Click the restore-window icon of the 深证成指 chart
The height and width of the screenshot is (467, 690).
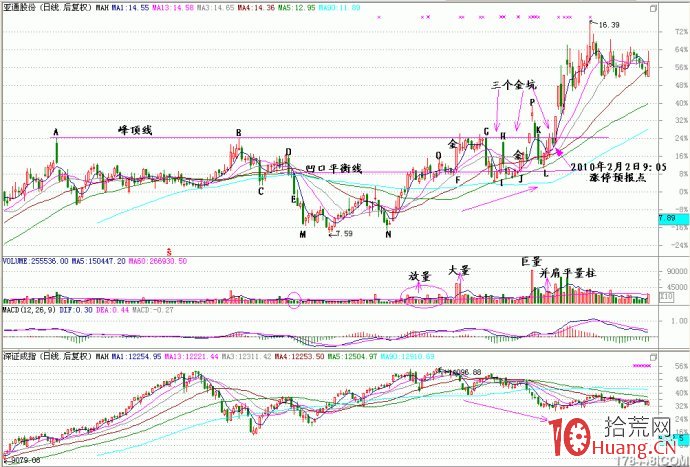[653, 357]
